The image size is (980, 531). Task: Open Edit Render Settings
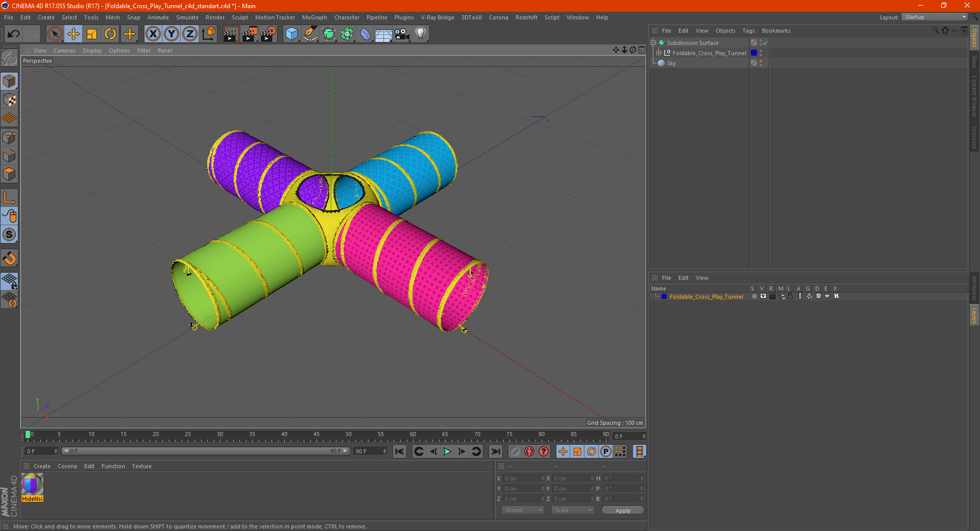[268, 34]
